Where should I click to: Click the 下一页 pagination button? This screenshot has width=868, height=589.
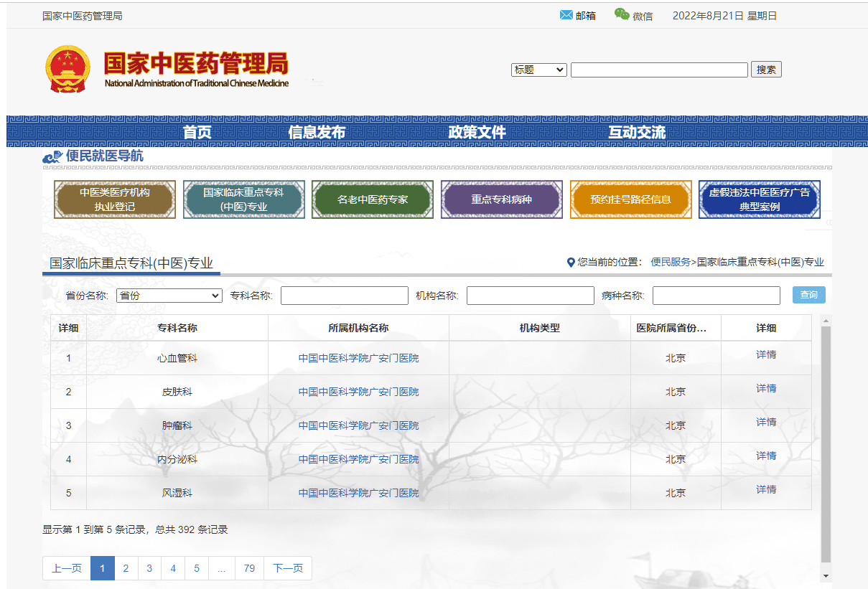tap(288, 568)
